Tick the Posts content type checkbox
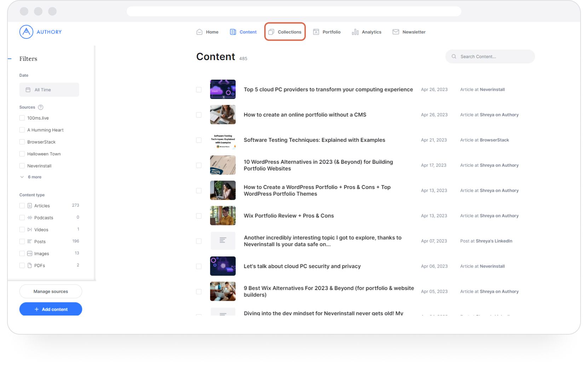Screen dimensions: 588x370 22,242
